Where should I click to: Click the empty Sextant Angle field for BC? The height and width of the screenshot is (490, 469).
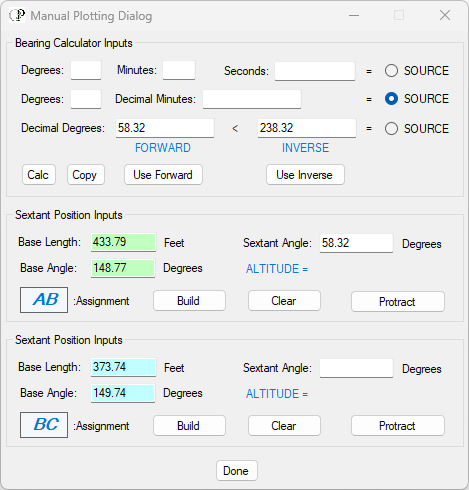click(356, 368)
